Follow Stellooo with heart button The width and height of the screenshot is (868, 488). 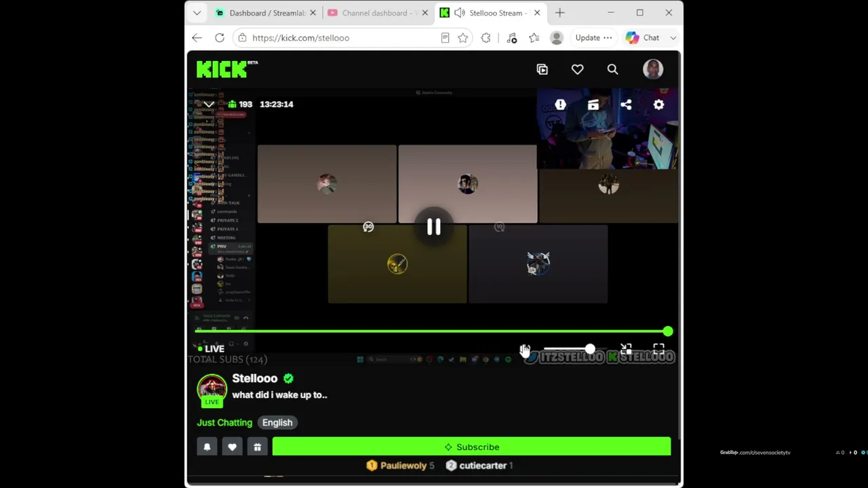232,447
